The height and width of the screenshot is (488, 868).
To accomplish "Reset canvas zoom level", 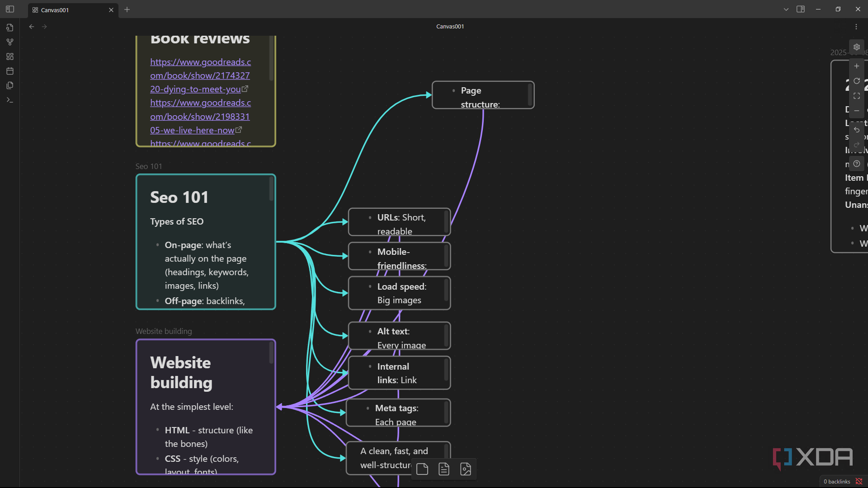I will click(857, 81).
